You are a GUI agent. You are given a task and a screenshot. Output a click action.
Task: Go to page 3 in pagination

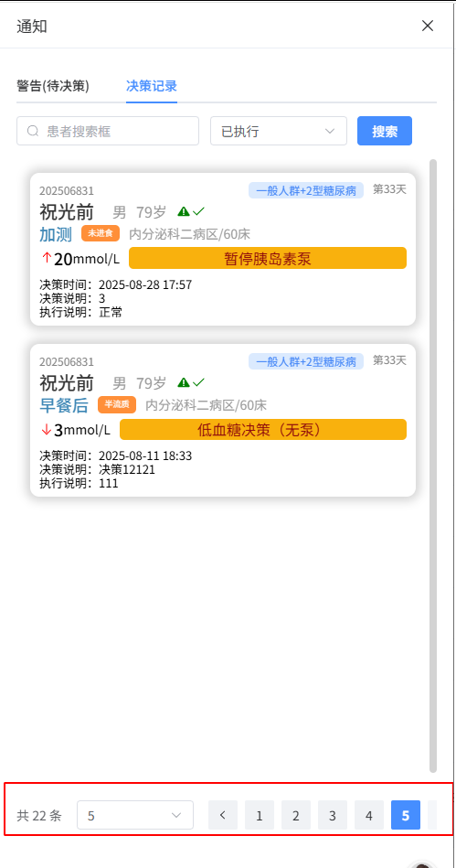click(333, 815)
